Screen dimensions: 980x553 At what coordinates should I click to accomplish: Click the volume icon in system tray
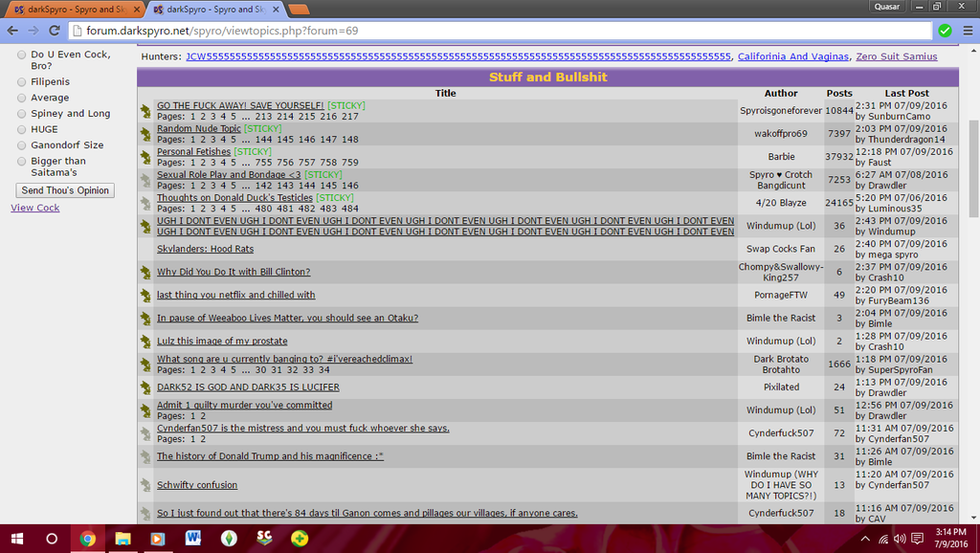pos(899,538)
